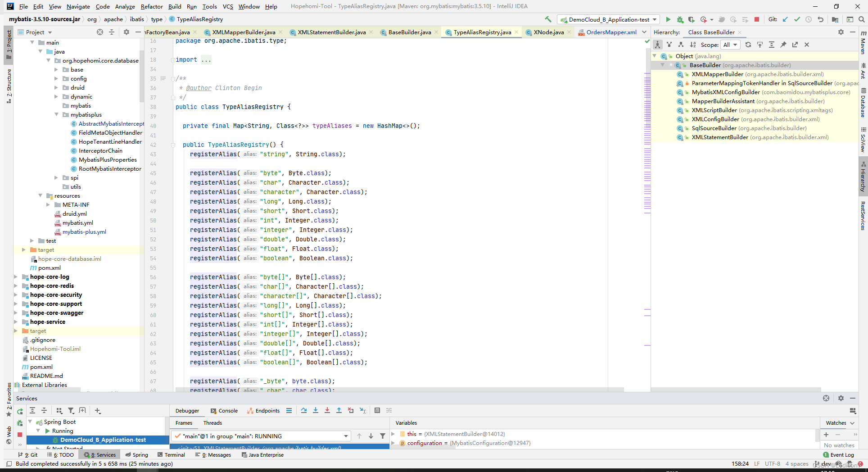Run DemoCloud_B_Application-test with green play icon

click(668, 19)
